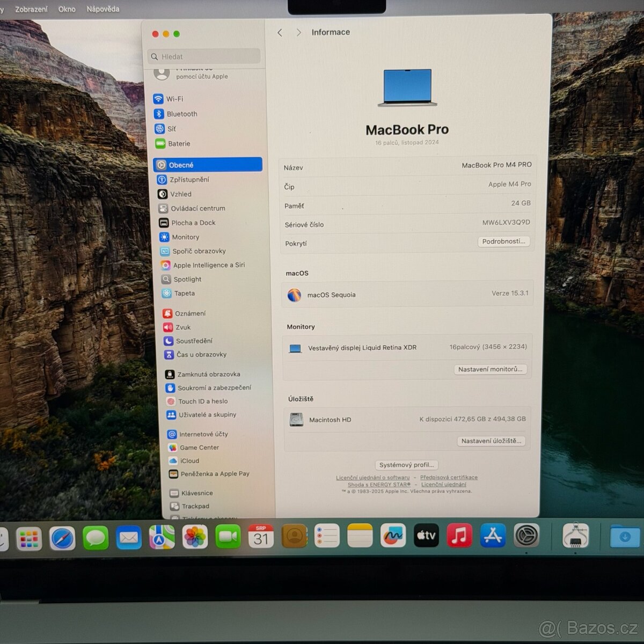Open Freeform from the Dock
This screenshot has width=644, height=644.
[393, 536]
